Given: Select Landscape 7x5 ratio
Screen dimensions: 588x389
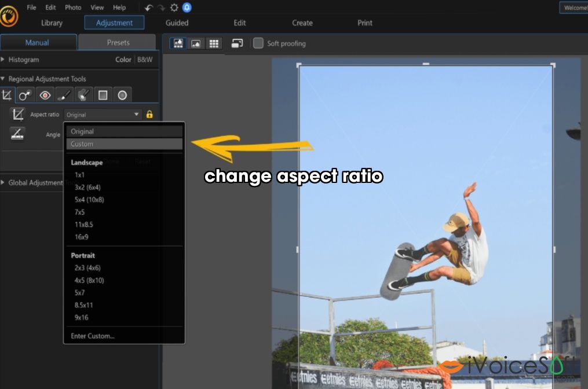Looking at the screenshot, I should [x=79, y=212].
